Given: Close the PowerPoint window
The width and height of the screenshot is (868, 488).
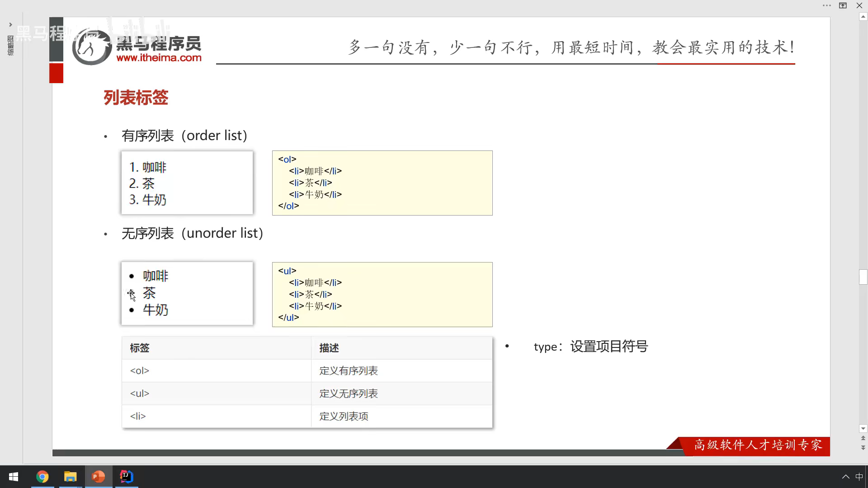Looking at the screenshot, I should pyautogui.click(x=859, y=5).
